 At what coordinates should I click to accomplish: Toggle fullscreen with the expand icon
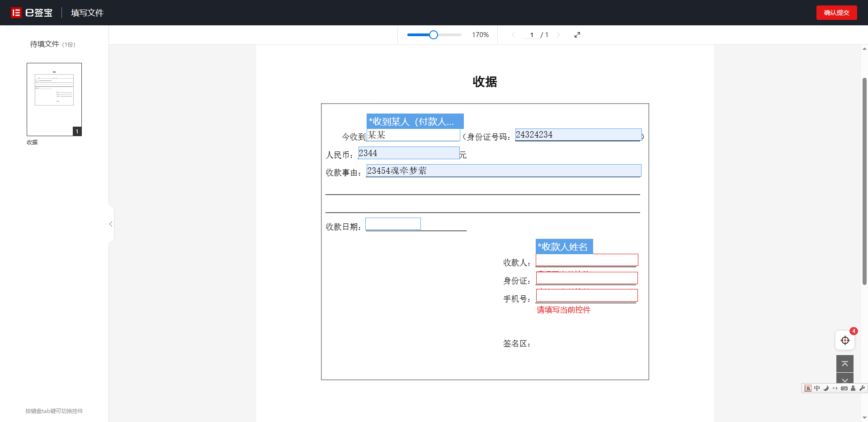pos(577,35)
